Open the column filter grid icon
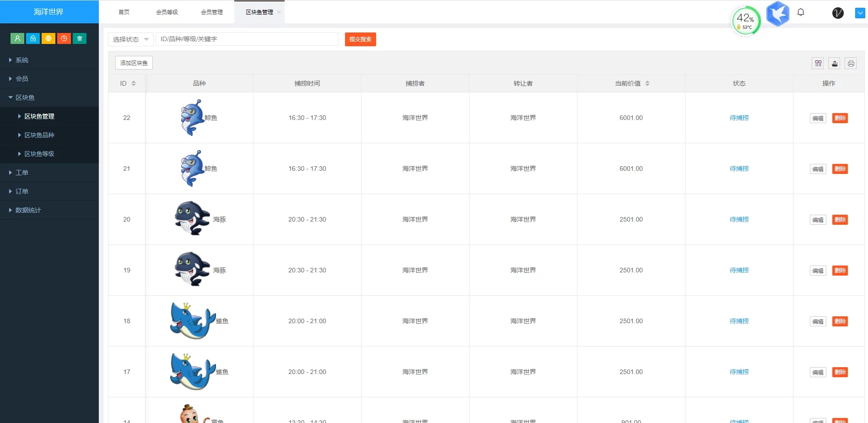The image size is (868, 423). (818, 63)
